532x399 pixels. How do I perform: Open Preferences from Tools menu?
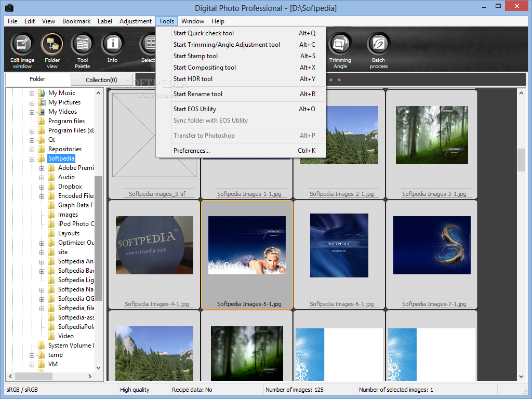pyautogui.click(x=241, y=151)
